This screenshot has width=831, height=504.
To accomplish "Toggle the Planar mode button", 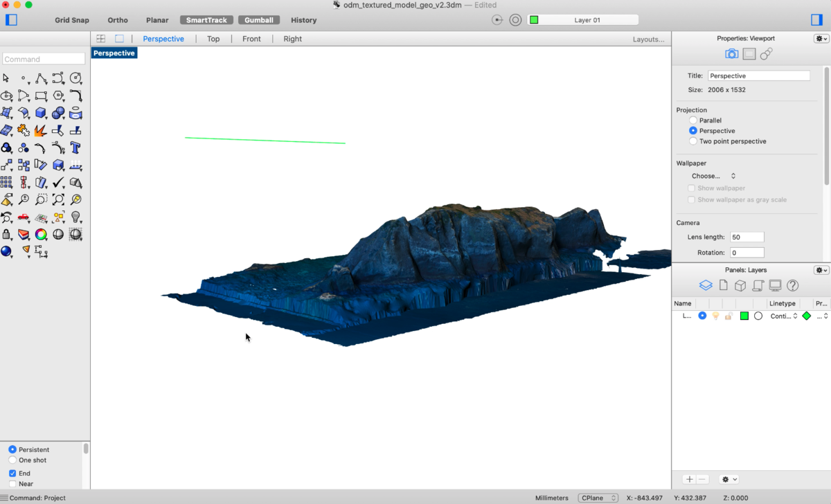I will pos(157,20).
